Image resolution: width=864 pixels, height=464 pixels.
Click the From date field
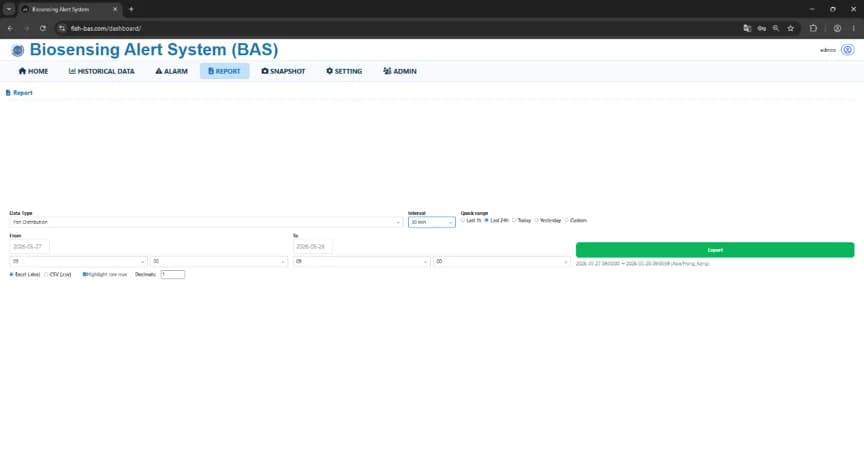tap(29, 246)
